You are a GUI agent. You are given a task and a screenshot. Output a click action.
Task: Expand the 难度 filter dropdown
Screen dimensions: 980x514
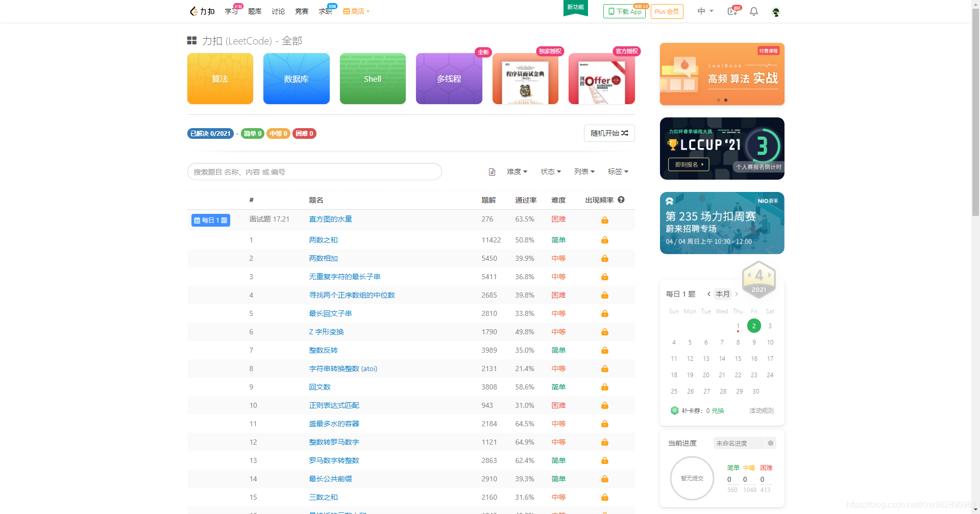pos(517,172)
